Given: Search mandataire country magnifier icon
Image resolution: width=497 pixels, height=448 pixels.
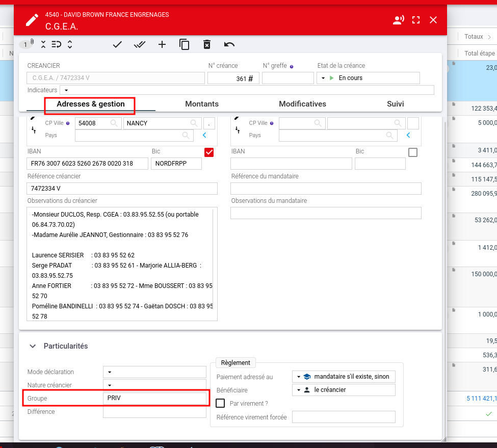Looking at the screenshot, I should point(389,135).
